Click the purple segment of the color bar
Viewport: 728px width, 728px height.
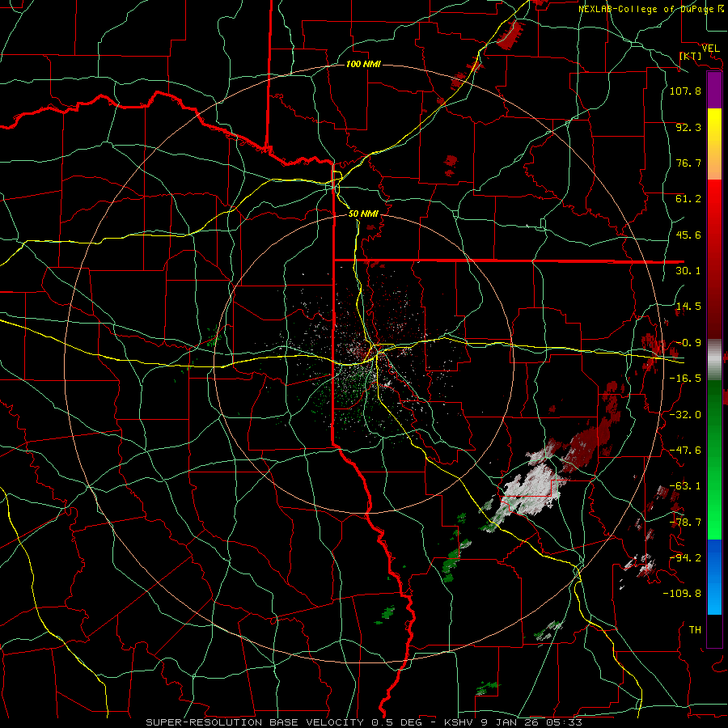(714, 91)
